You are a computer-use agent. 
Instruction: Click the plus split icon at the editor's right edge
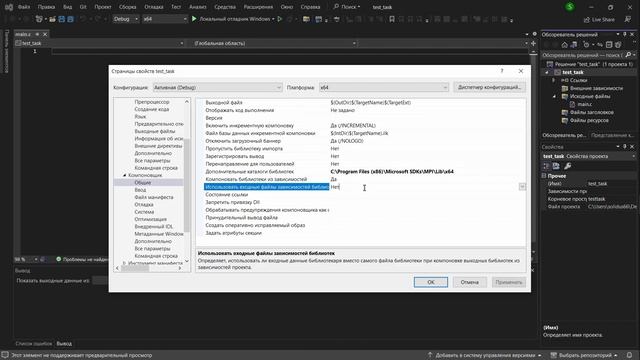pos(533,43)
